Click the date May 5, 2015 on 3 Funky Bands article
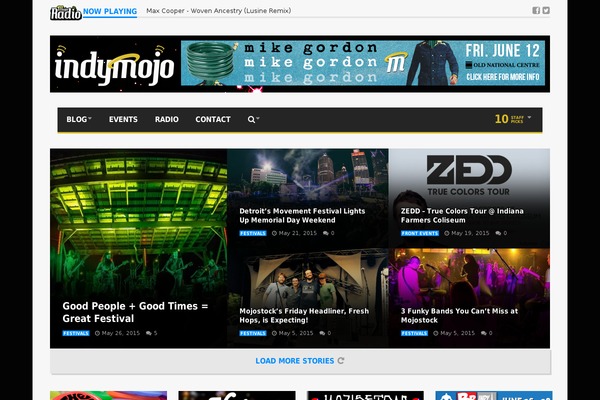This screenshot has width=600, height=400. [457, 333]
